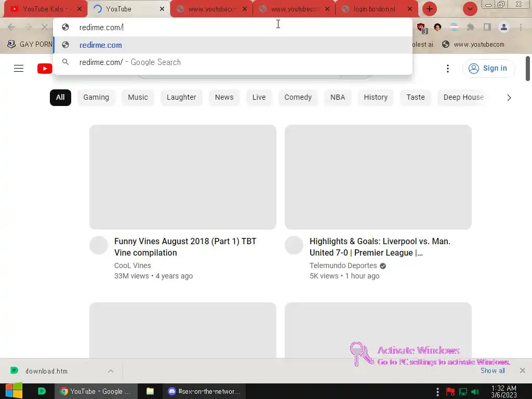
Task: Click the browser back arrow
Action: (x=11, y=27)
